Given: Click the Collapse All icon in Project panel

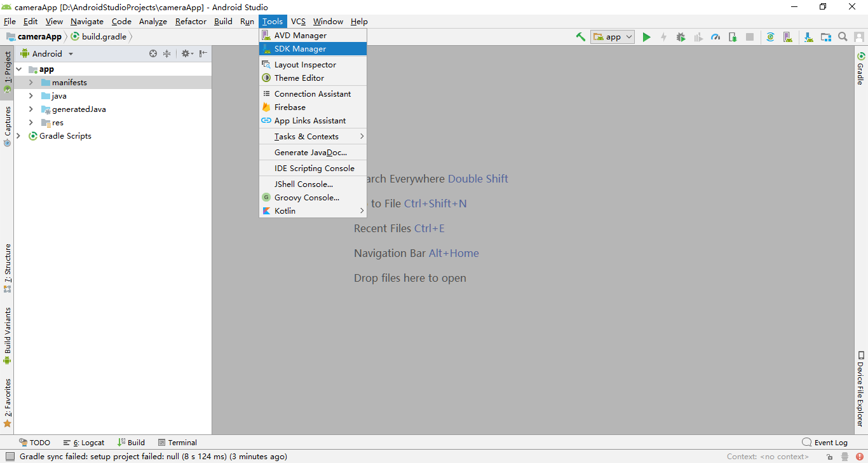Looking at the screenshot, I should click(x=167, y=54).
